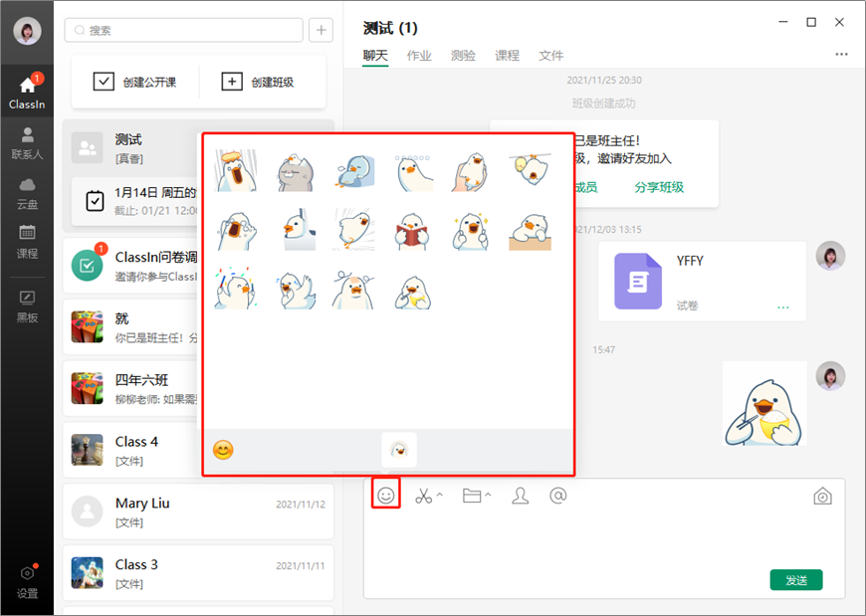
Task: Open the Class 3 conversation
Action: [198, 573]
